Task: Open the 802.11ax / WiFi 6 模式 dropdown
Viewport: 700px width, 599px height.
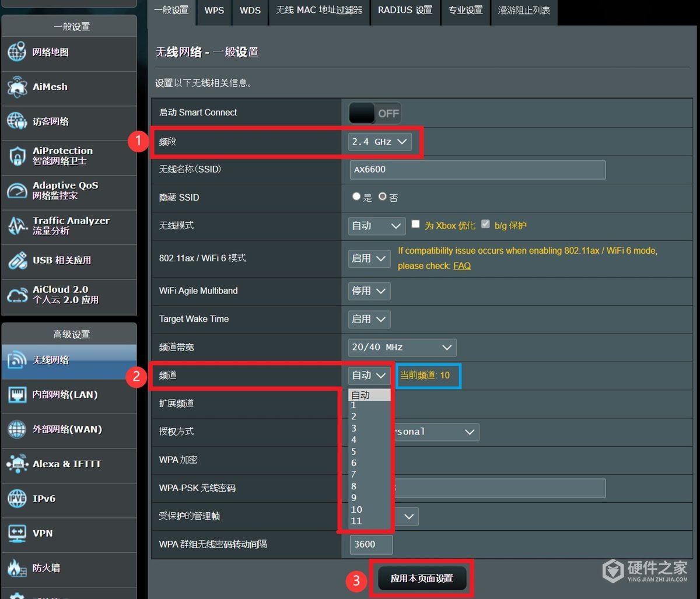Action: pos(369,258)
